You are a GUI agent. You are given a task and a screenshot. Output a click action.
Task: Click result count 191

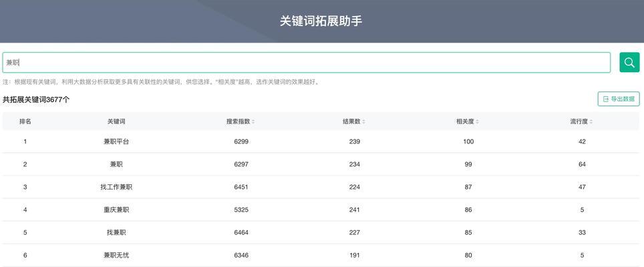click(355, 255)
